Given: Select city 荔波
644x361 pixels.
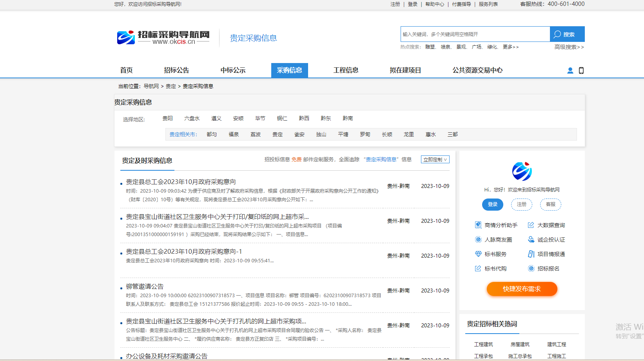Looking at the screenshot, I should click(x=256, y=134).
